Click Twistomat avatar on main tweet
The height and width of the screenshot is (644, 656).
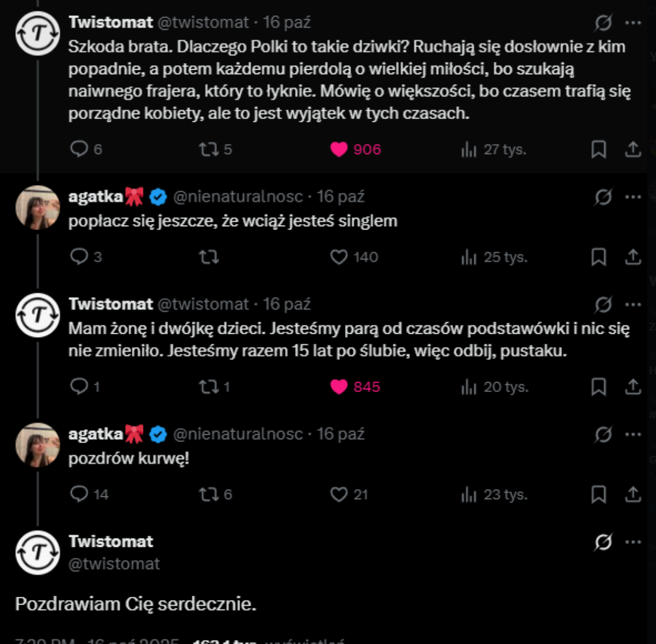[37, 552]
